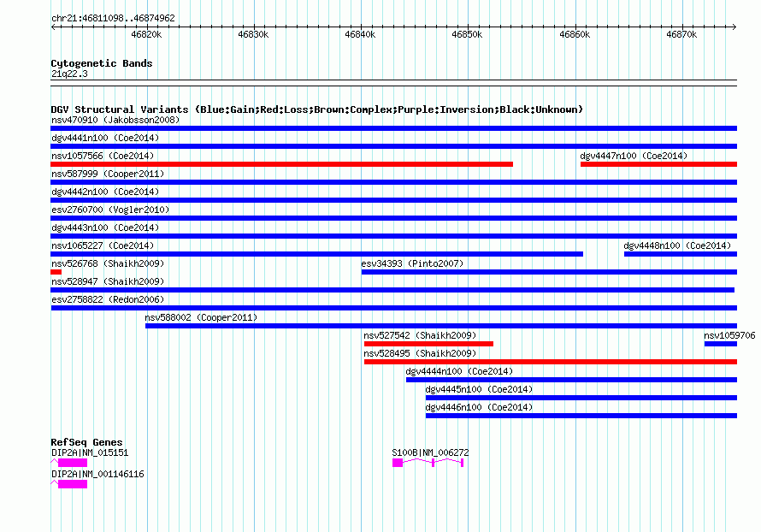The width and height of the screenshot is (761, 532).
Task: Select the blue bar for nsv528947
Action: point(392,290)
